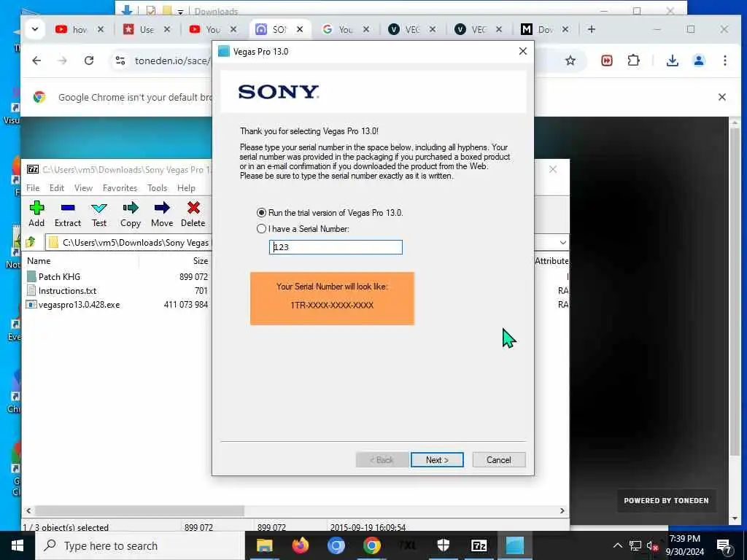Open Windows Security shield in taskbar
Viewport: 747px width, 560px height.
(x=443, y=545)
